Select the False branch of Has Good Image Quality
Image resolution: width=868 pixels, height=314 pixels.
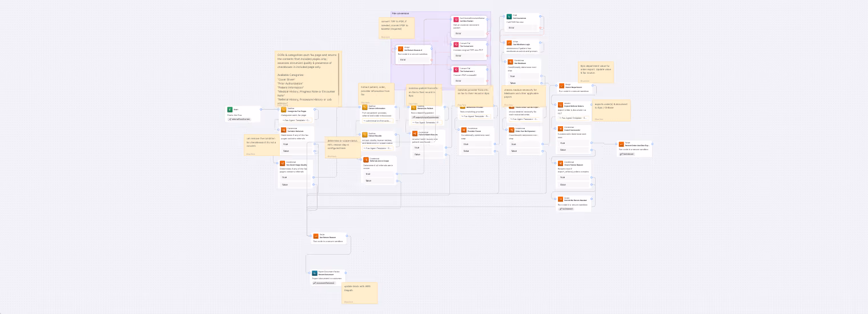click(x=296, y=184)
